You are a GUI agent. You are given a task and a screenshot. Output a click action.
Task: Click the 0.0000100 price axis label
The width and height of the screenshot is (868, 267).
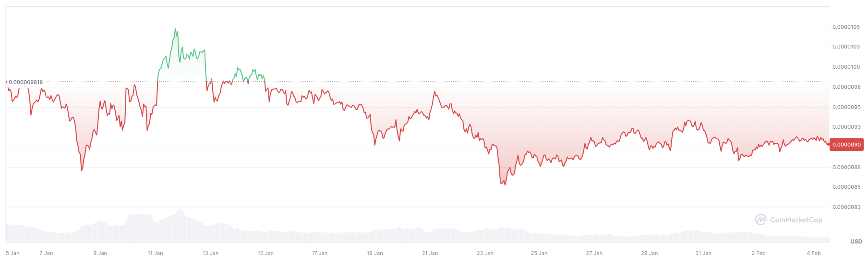[x=846, y=67]
